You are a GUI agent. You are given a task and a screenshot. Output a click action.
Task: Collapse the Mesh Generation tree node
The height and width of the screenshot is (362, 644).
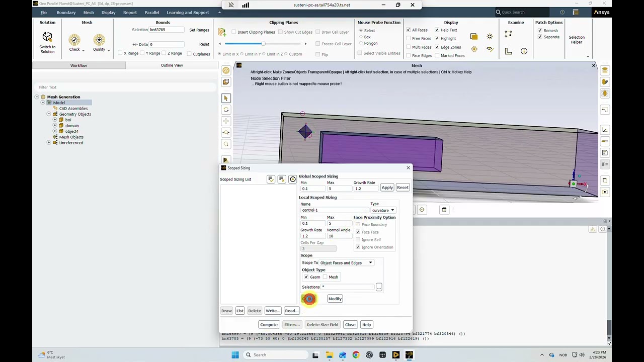[36, 97]
